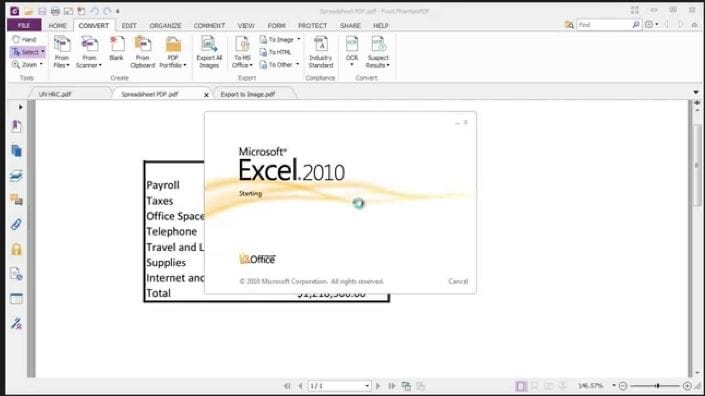The height and width of the screenshot is (396, 705).
Task: Export To HTML
Action: tap(276, 52)
